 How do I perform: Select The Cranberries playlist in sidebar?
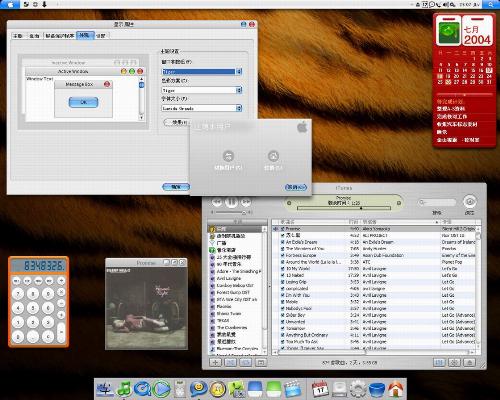pos(232,327)
